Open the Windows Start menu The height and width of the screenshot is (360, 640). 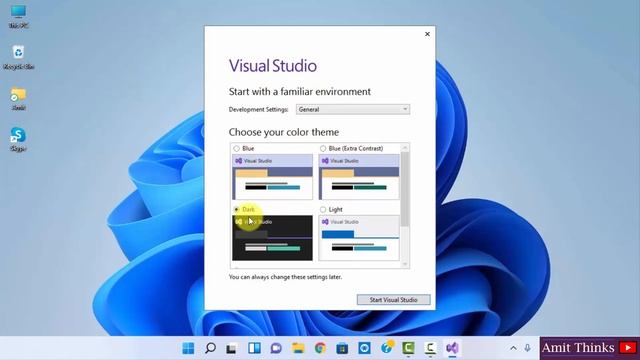pyautogui.click(x=188, y=348)
